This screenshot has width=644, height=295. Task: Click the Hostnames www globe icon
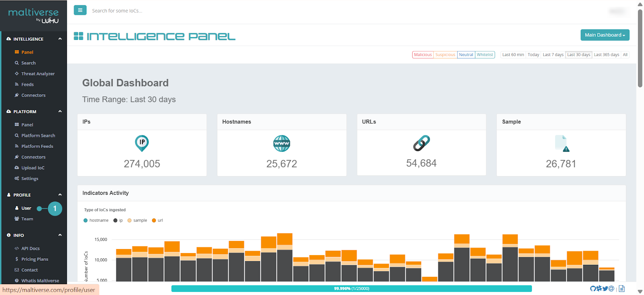click(x=281, y=143)
